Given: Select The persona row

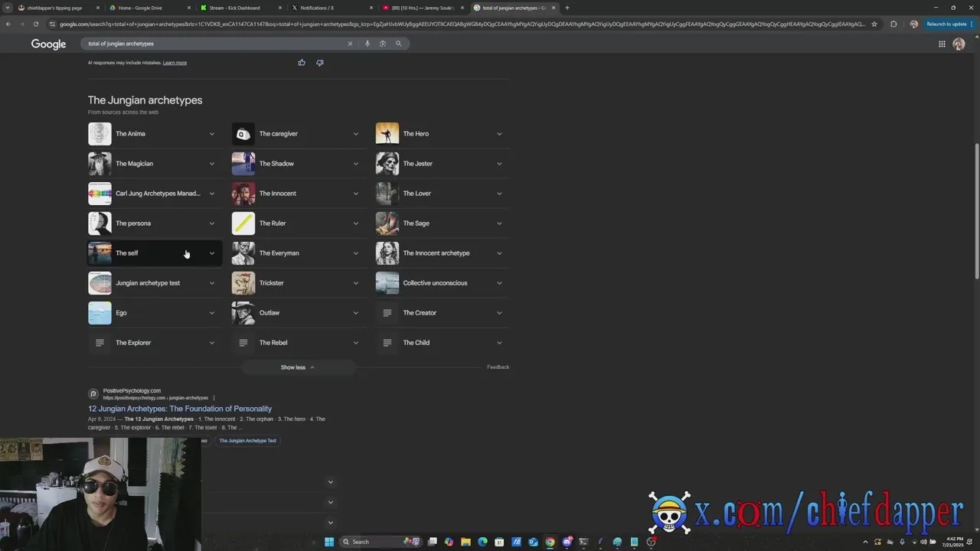Looking at the screenshot, I should coord(155,223).
